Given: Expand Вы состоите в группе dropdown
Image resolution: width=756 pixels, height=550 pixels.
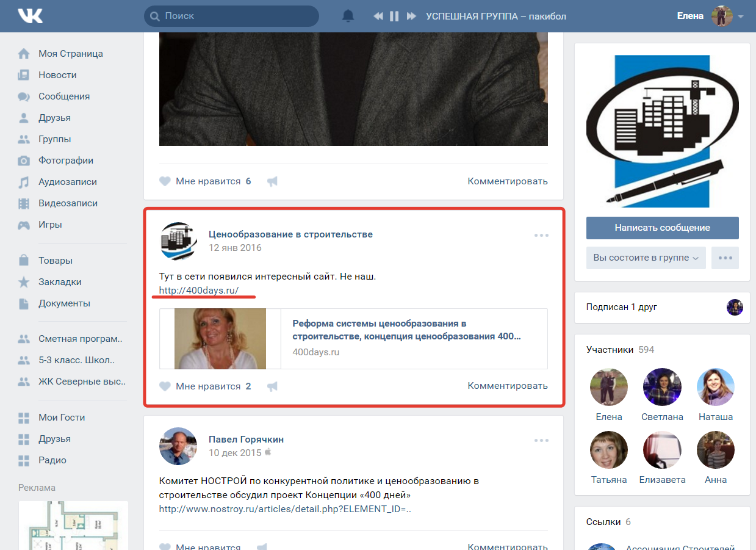Looking at the screenshot, I should coord(646,258).
